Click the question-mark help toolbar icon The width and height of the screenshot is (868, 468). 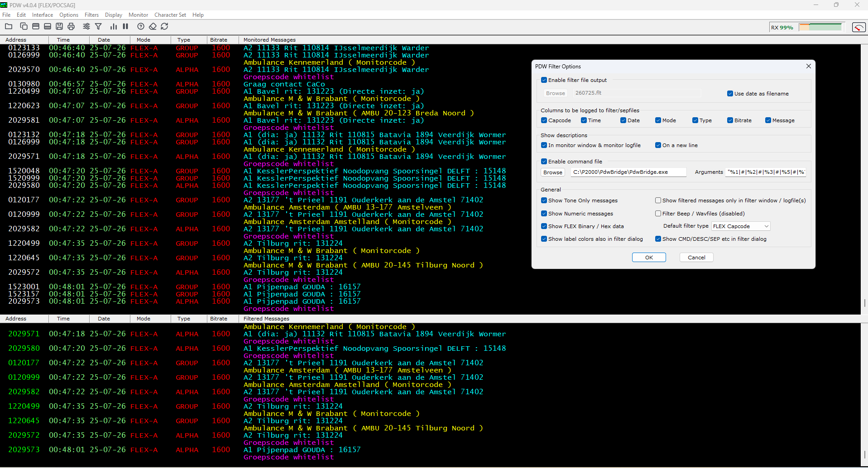click(141, 27)
